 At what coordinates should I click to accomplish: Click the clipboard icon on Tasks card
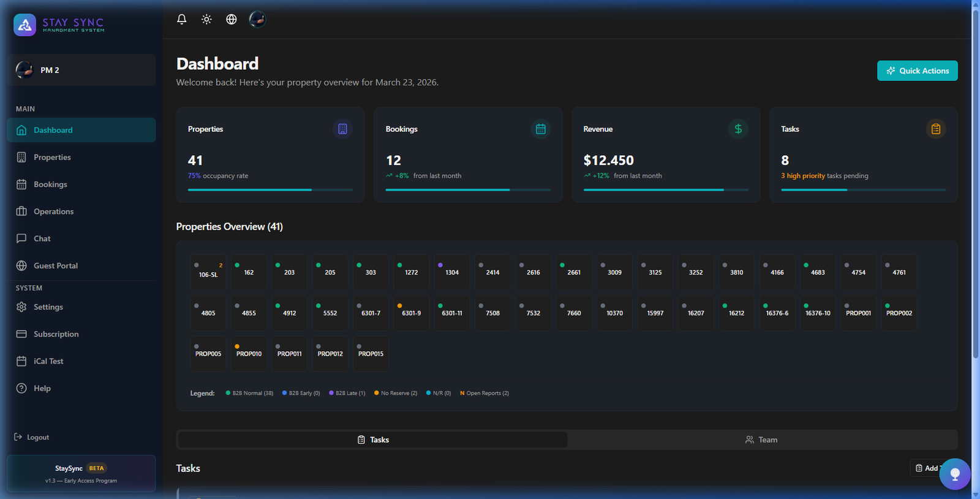(936, 129)
